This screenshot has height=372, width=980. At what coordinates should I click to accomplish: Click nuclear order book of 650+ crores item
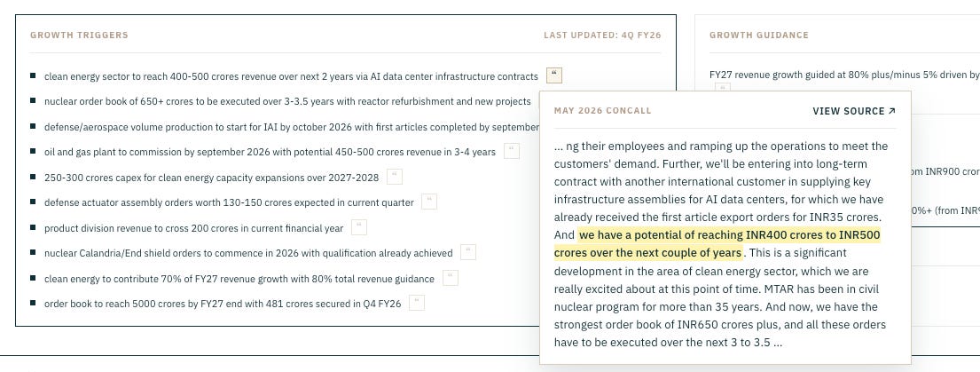point(287,101)
